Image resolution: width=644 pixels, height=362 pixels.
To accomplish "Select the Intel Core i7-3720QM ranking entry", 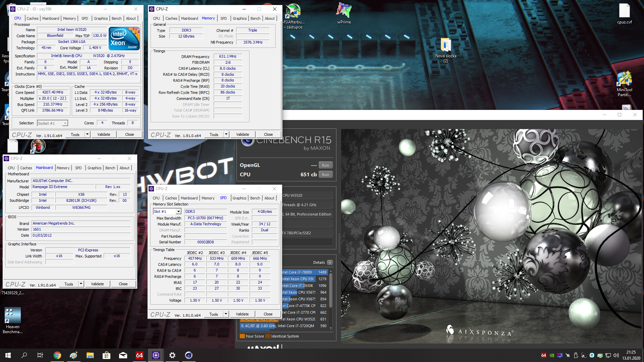I will (284, 326).
